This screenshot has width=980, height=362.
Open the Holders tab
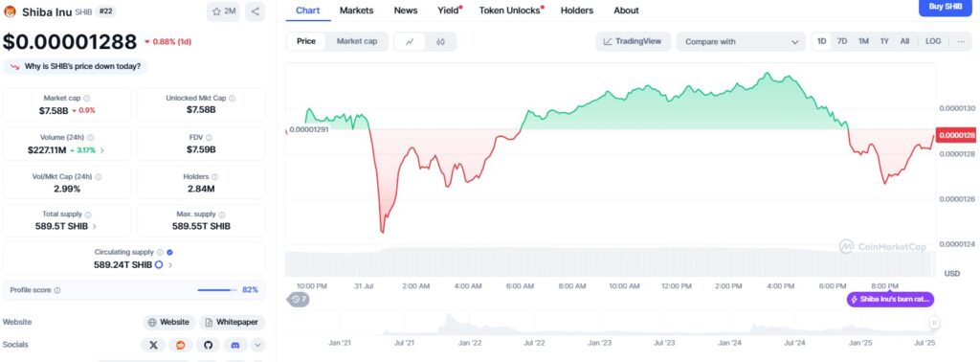[577, 10]
